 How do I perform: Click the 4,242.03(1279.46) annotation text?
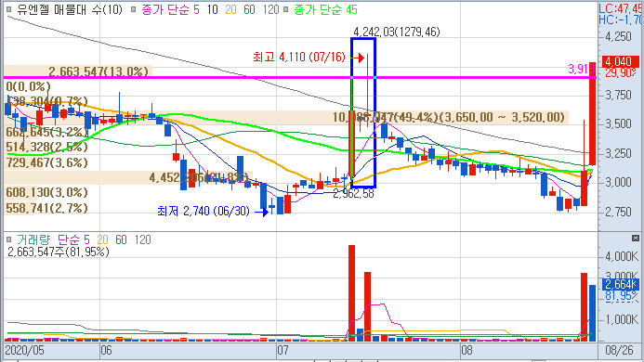[396, 32]
